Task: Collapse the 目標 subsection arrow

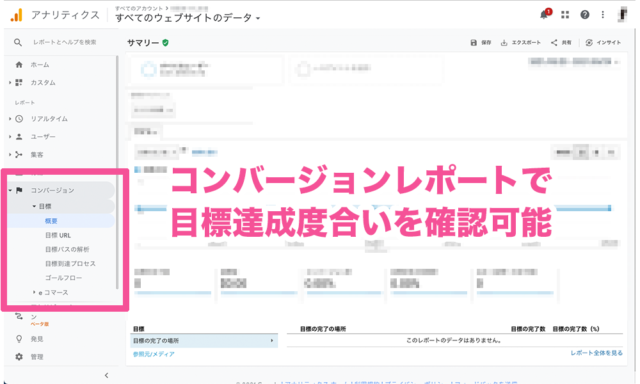Action: pos(34,206)
